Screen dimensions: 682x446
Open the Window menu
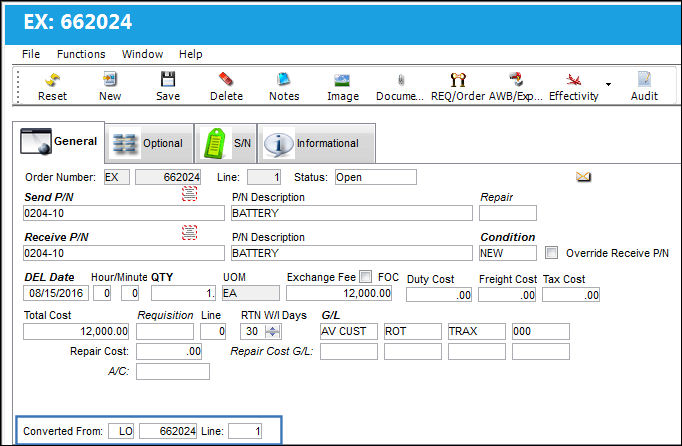[142, 54]
